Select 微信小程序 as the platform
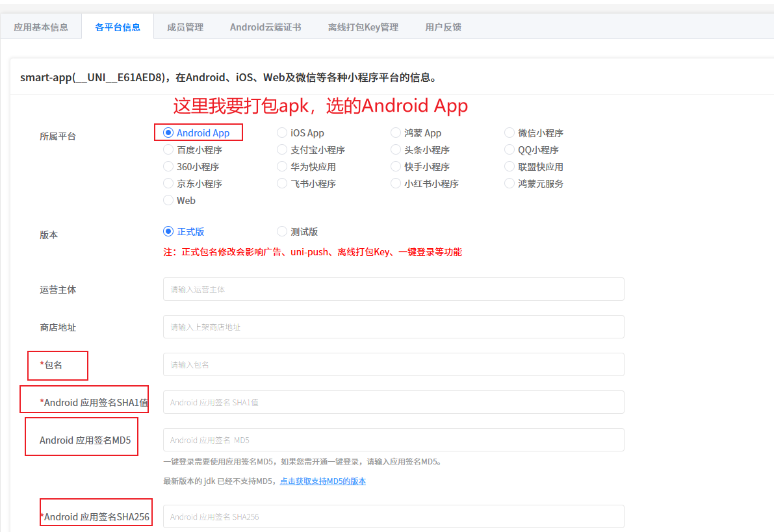774x532 pixels. [x=510, y=133]
